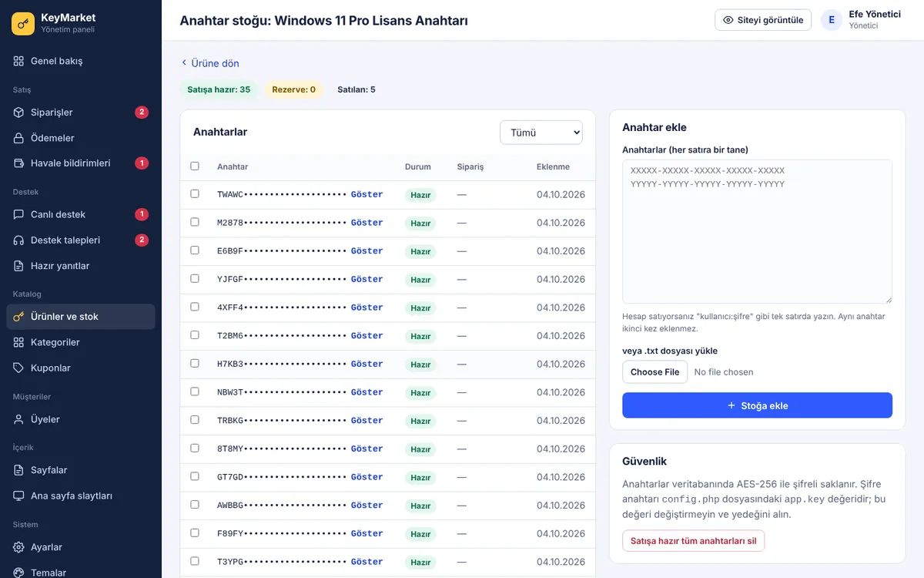
Task: Click the Siparişler box icon
Action: click(x=19, y=113)
